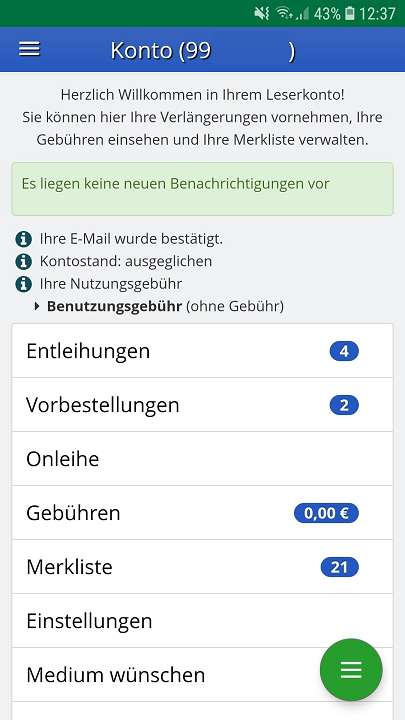Tap the battery icon in status bar

[x=350, y=14]
